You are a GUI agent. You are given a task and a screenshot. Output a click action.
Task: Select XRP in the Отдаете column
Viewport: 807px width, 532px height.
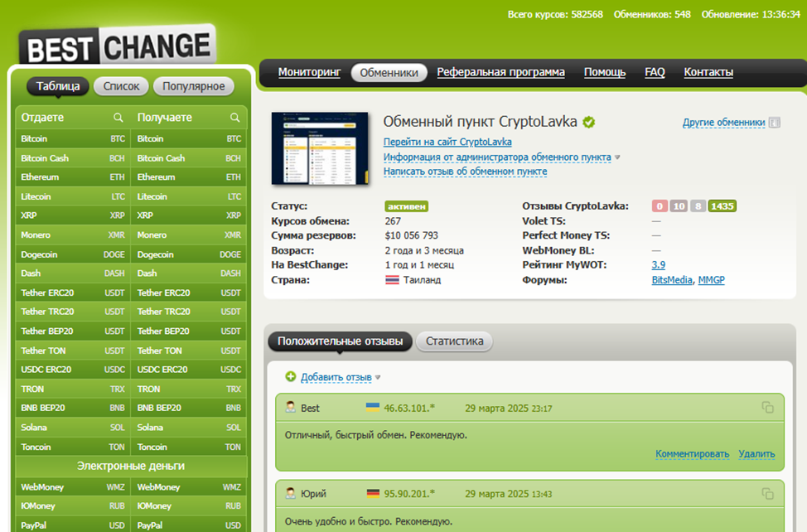pyautogui.click(x=73, y=215)
